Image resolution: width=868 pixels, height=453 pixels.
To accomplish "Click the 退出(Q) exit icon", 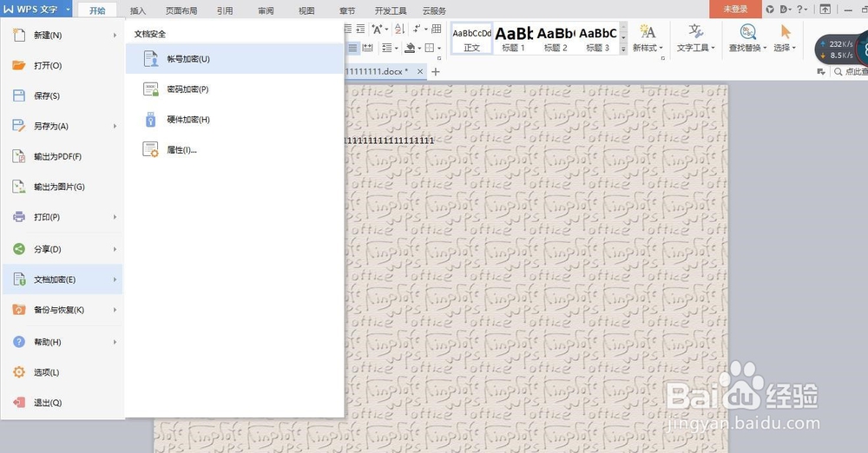I will click(19, 403).
